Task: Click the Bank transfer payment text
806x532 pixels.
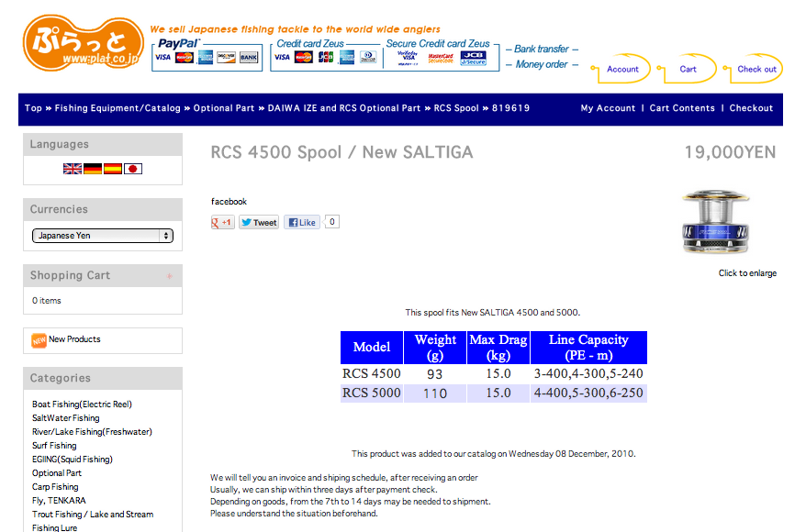Action: (x=542, y=50)
